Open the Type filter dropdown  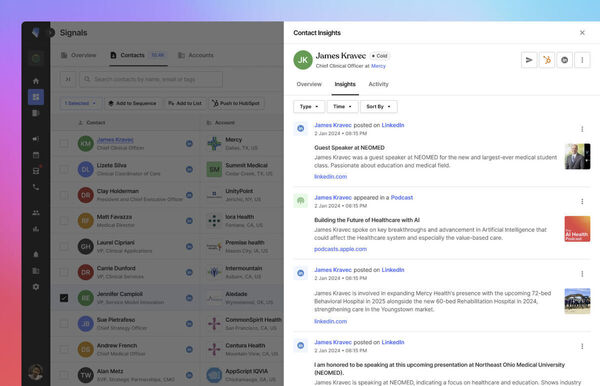click(309, 107)
